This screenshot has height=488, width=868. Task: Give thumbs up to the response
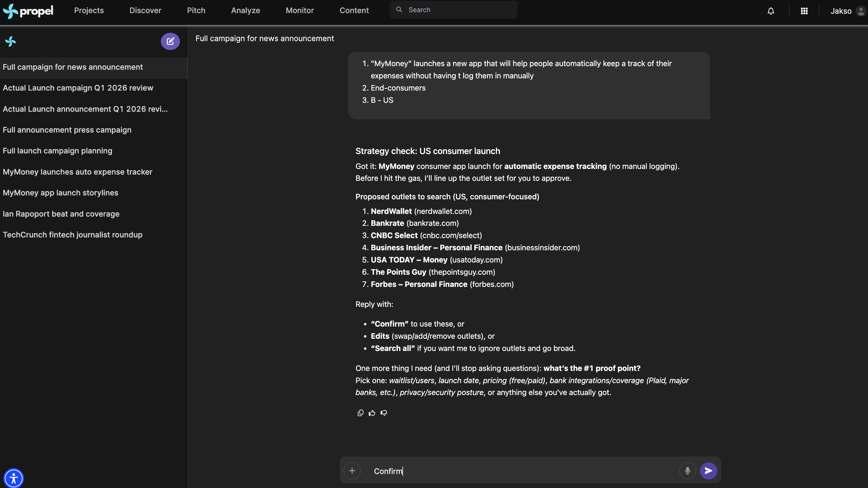[372, 413]
